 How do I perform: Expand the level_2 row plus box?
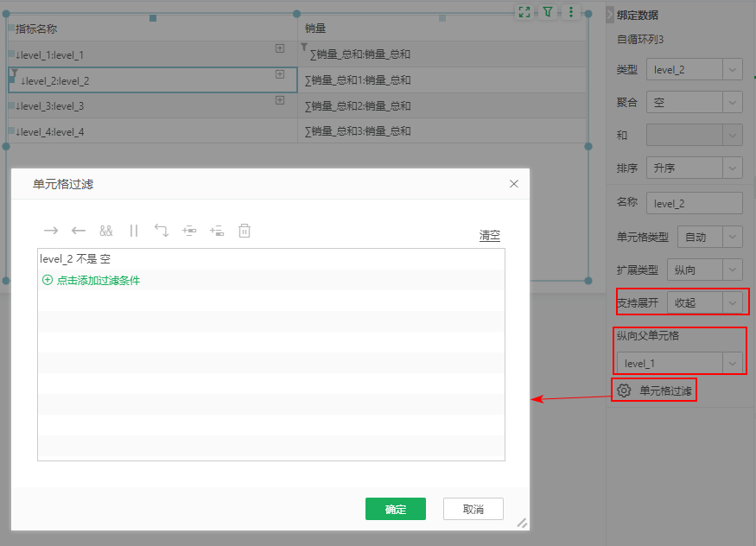pyautogui.click(x=280, y=74)
